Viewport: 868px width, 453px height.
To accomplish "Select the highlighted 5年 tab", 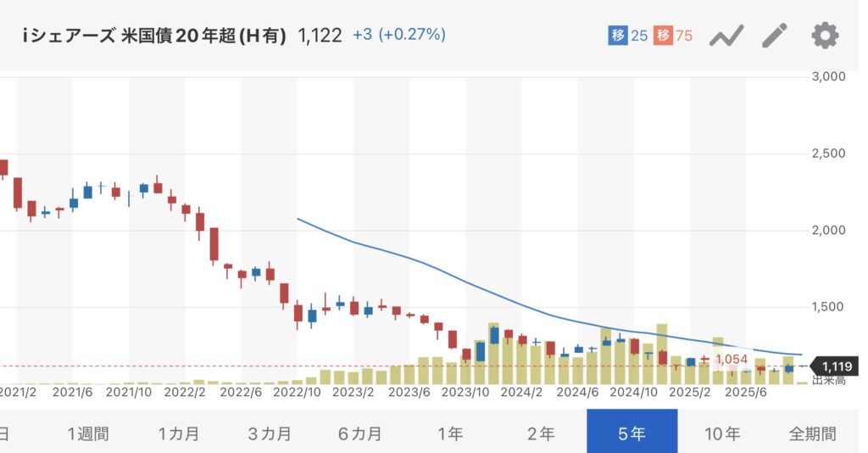I will [632, 433].
